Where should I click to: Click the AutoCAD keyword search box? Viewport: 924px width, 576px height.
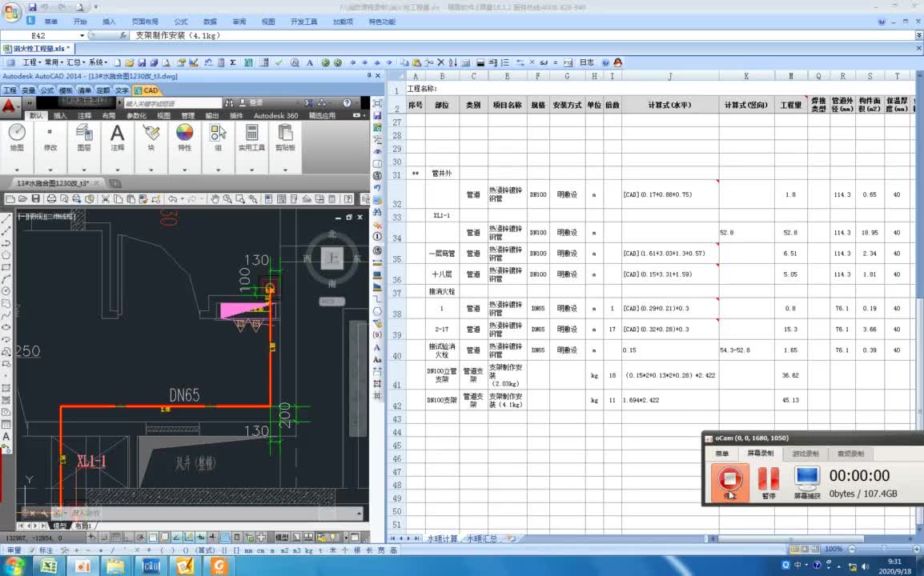click(x=172, y=103)
